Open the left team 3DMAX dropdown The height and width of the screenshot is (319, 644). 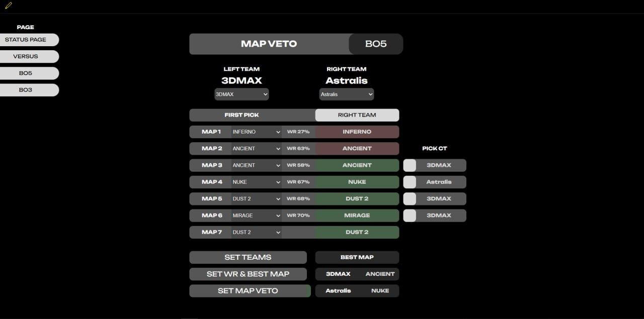pyautogui.click(x=242, y=94)
